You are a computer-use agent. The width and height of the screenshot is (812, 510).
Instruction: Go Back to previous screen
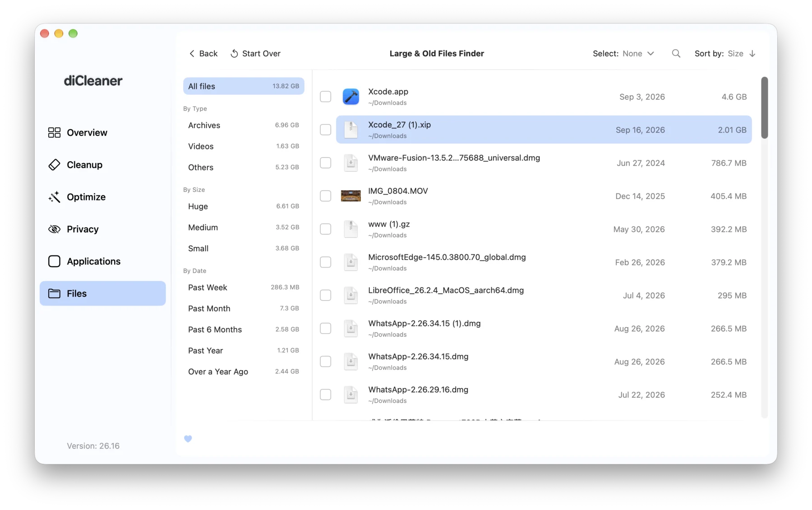(203, 53)
